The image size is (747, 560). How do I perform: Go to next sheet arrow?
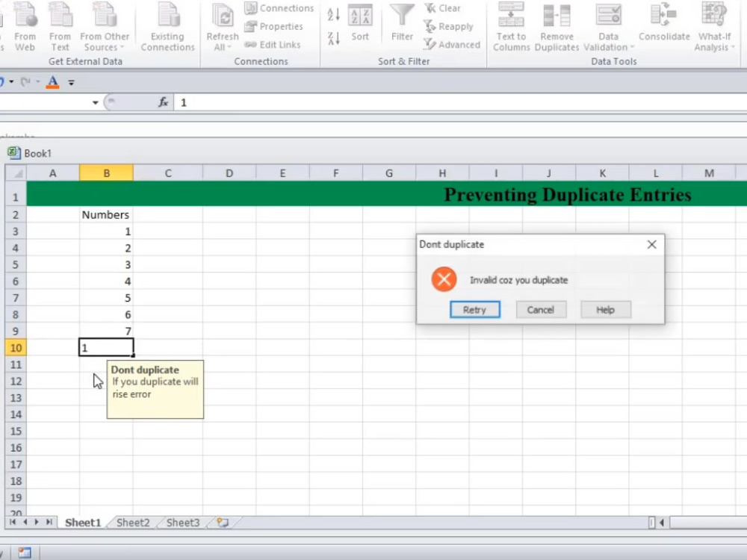(x=37, y=523)
